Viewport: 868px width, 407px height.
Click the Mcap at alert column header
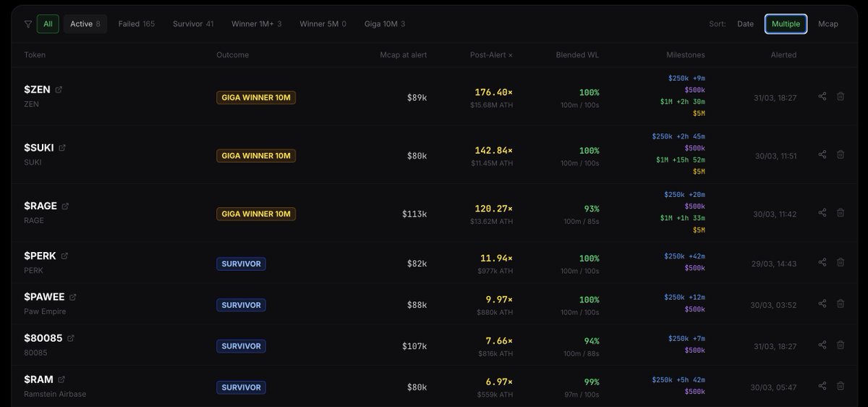pos(404,55)
